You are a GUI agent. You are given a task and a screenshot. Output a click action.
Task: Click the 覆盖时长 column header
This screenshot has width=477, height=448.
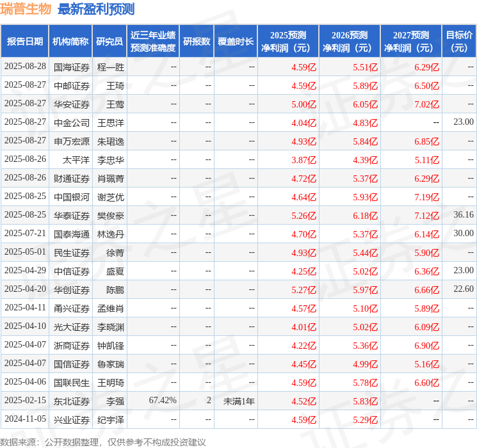click(236, 42)
